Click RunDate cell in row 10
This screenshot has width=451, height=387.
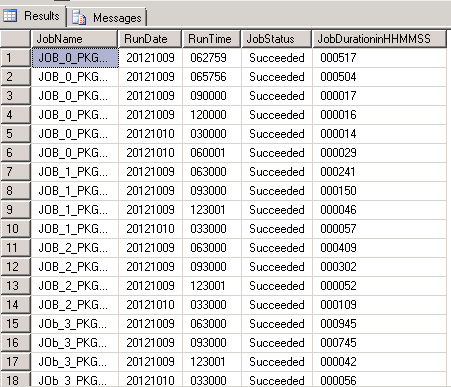click(x=150, y=229)
